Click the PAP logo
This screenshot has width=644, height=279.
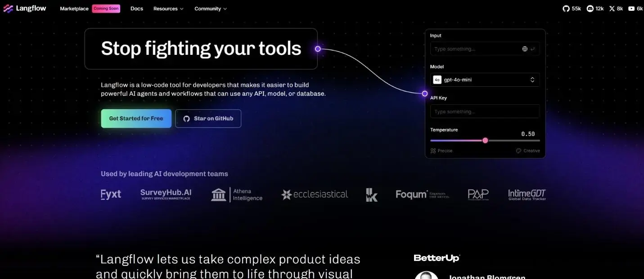click(478, 195)
